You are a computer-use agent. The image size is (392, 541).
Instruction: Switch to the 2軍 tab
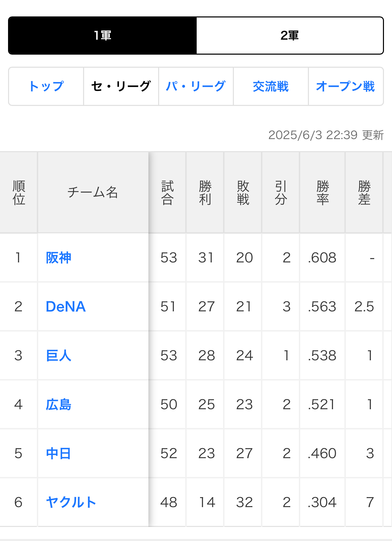[x=290, y=36]
